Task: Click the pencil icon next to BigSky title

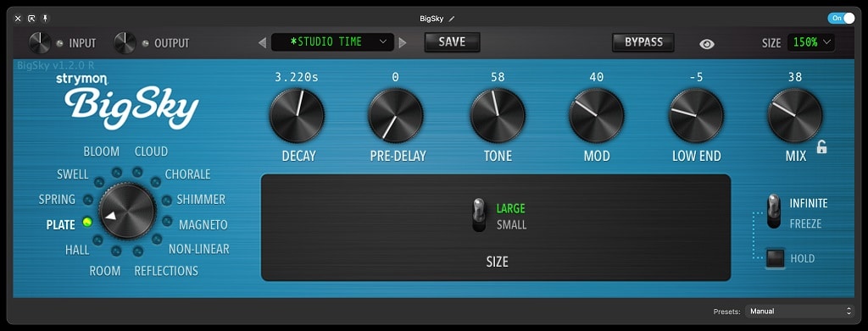Action: tap(452, 19)
